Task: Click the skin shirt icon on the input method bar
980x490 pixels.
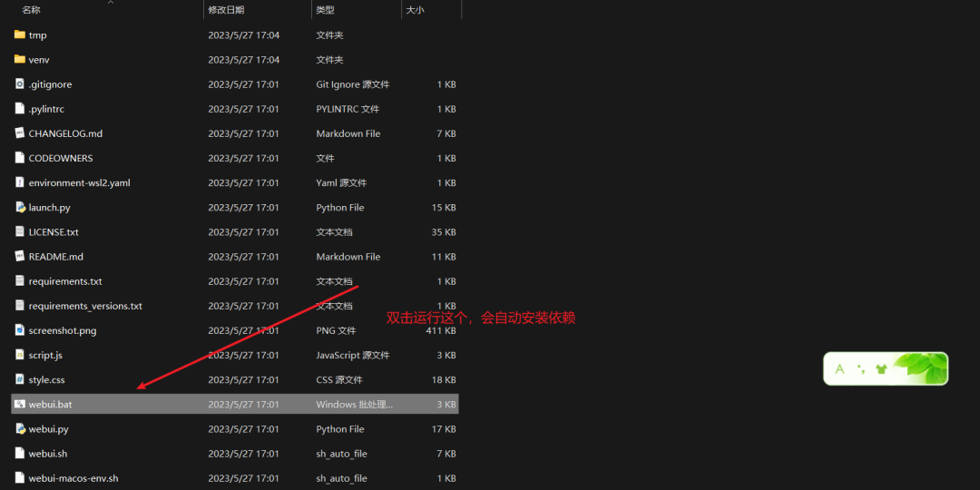Action: pos(881,368)
